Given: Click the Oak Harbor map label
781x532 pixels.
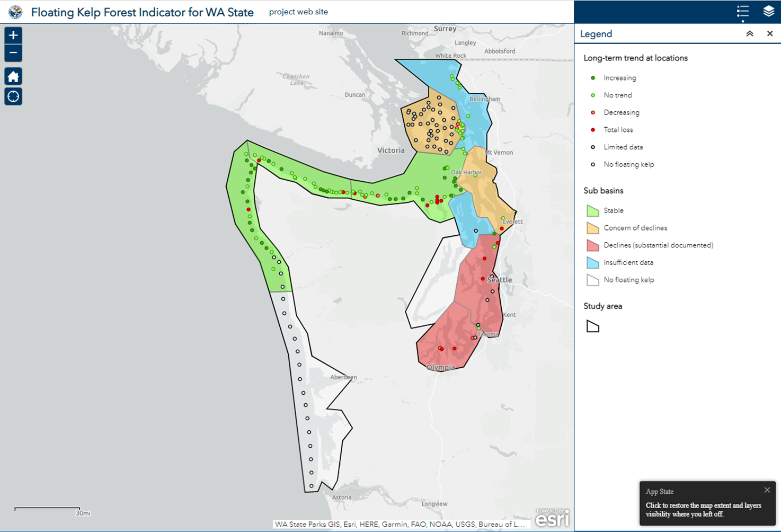Looking at the screenshot, I should click(467, 172).
